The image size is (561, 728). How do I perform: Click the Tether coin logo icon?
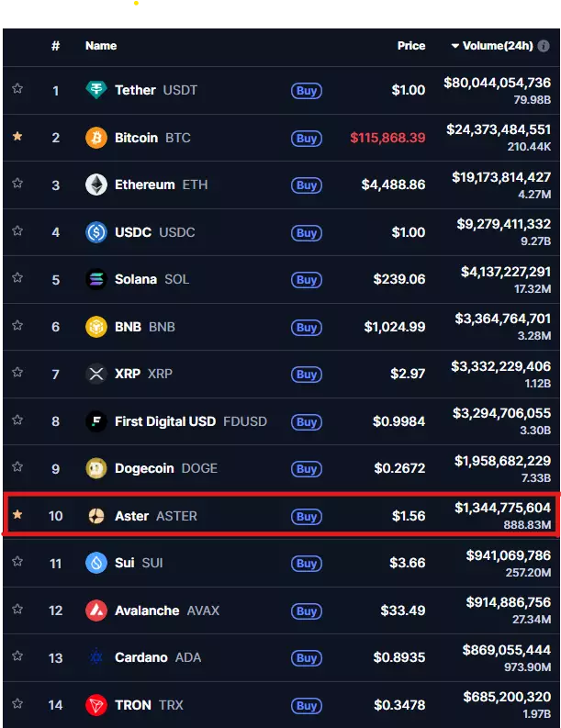95,90
